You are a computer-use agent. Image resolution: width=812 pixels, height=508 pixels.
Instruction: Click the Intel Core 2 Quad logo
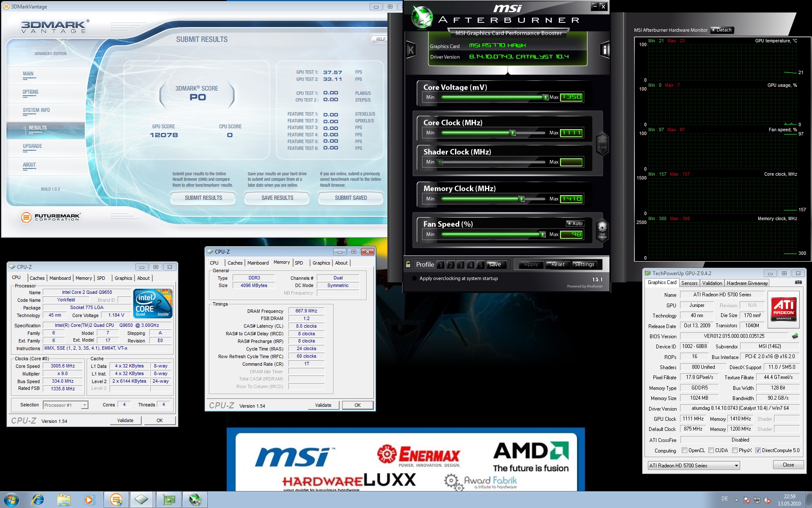click(x=153, y=303)
